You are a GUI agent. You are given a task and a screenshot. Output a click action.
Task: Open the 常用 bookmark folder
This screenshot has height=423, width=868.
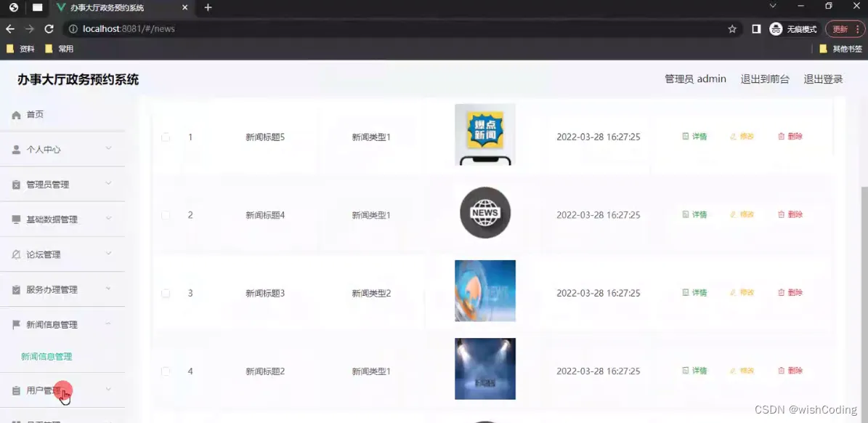point(60,49)
